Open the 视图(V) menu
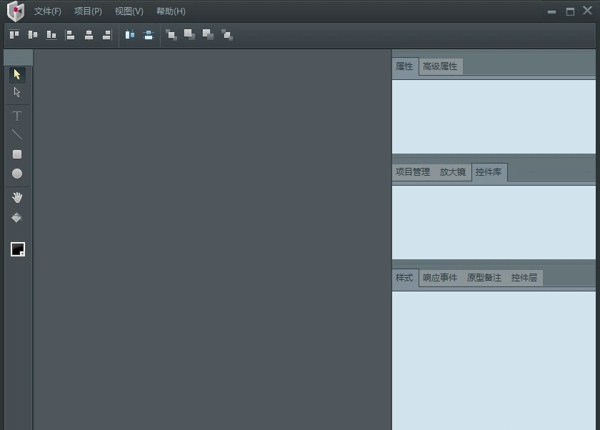The width and height of the screenshot is (600, 430). (x=129, y=11)
